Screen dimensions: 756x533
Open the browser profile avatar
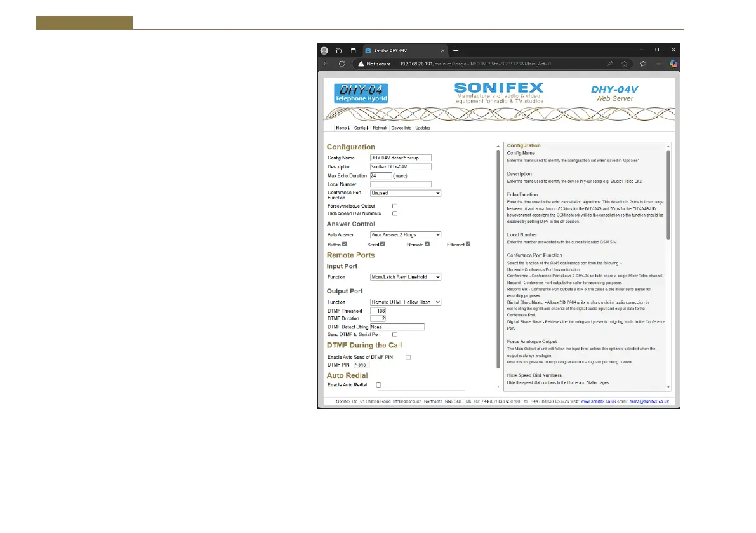325,50
